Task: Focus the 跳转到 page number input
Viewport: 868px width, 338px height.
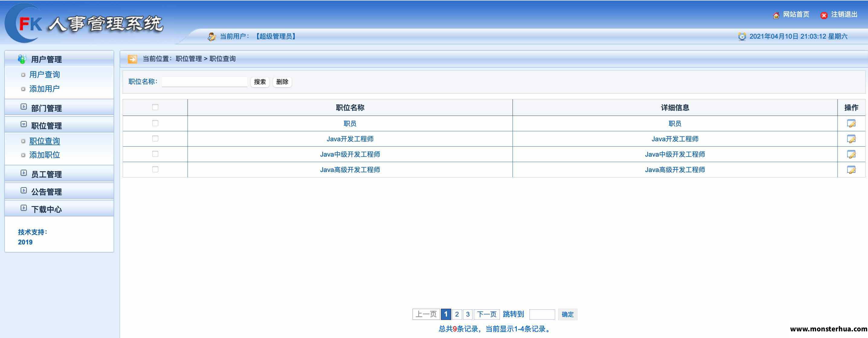Action: [542, 314]
